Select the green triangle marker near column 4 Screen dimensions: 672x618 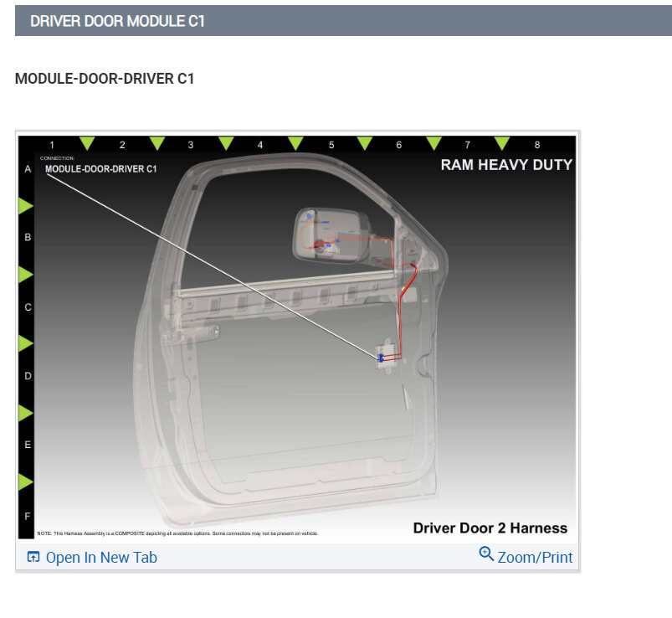[x=295, y=142]
